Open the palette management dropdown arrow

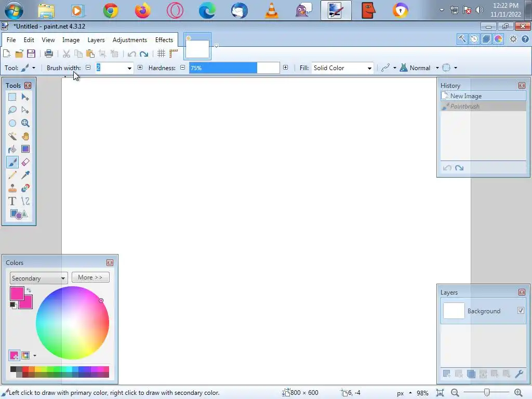pos(35,355)
